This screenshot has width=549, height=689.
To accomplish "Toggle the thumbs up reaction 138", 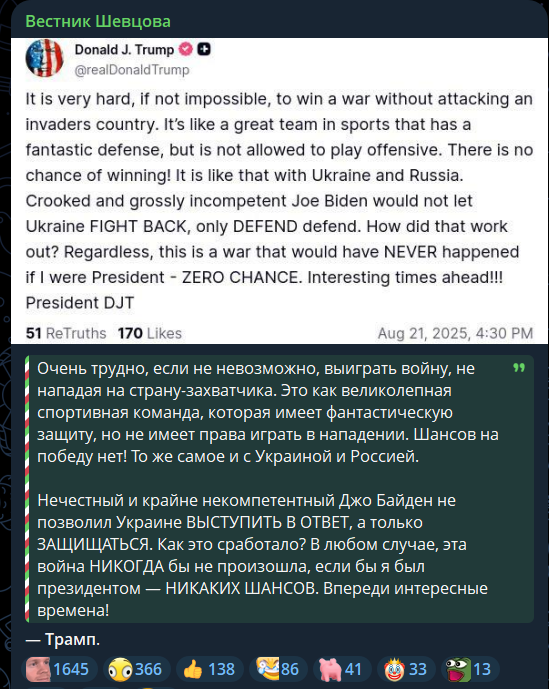I will pyautogui.click(x=210, y=669).
